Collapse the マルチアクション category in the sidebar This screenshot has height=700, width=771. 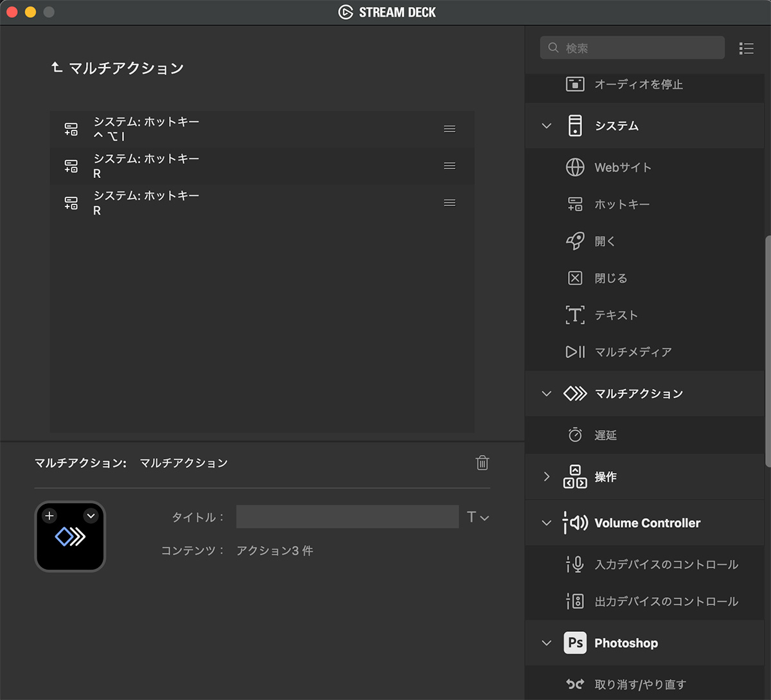click(x=547, y=393)
